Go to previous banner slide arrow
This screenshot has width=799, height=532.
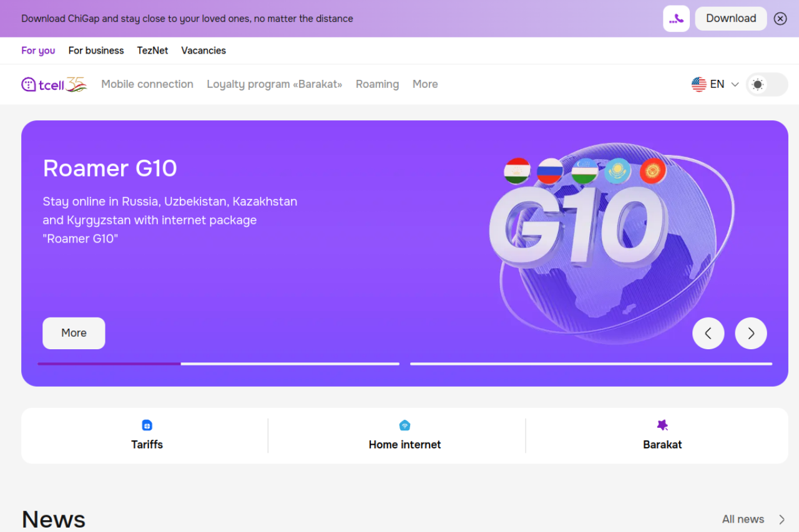[708, 333]
